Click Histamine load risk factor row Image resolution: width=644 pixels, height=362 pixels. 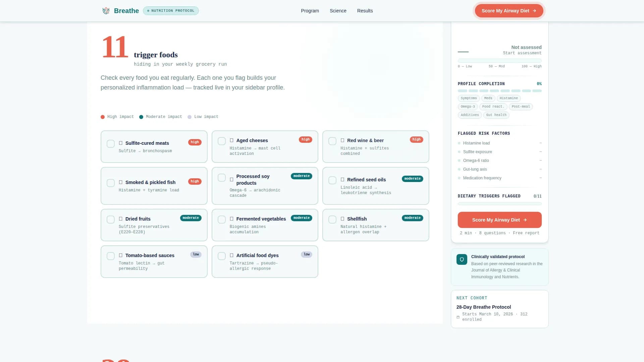click(499, 143)
